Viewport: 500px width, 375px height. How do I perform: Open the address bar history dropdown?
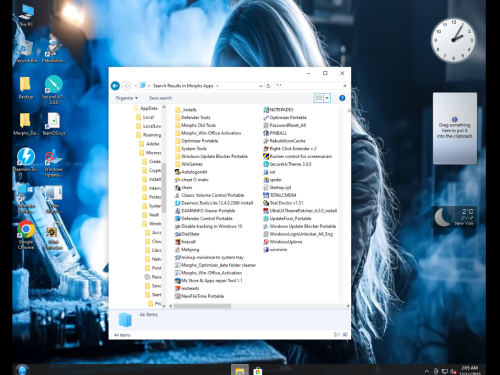pos(261,86)
